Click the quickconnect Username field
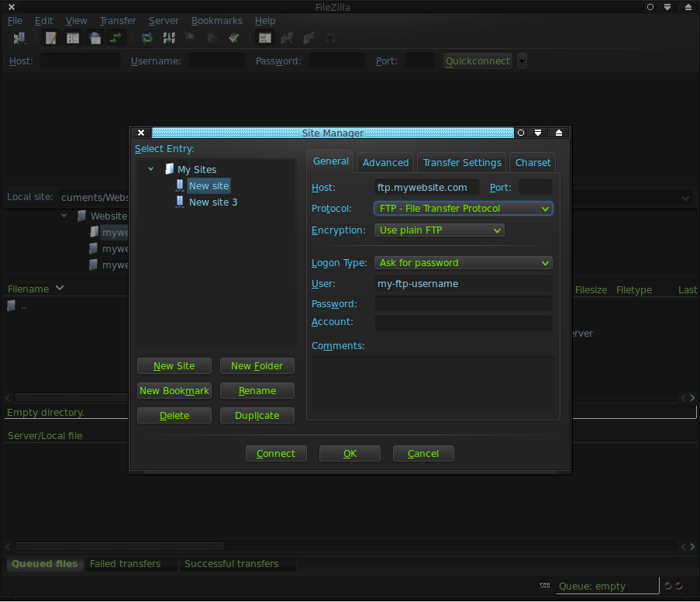The width and height of the screenshot is (700, 602). pos(217,61)
